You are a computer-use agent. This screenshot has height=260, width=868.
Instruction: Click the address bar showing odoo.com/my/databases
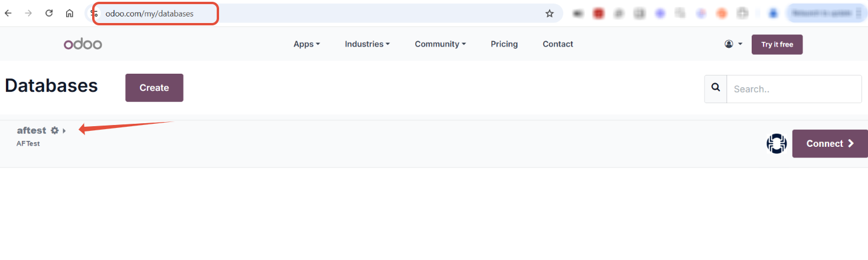tap(325, 13)
